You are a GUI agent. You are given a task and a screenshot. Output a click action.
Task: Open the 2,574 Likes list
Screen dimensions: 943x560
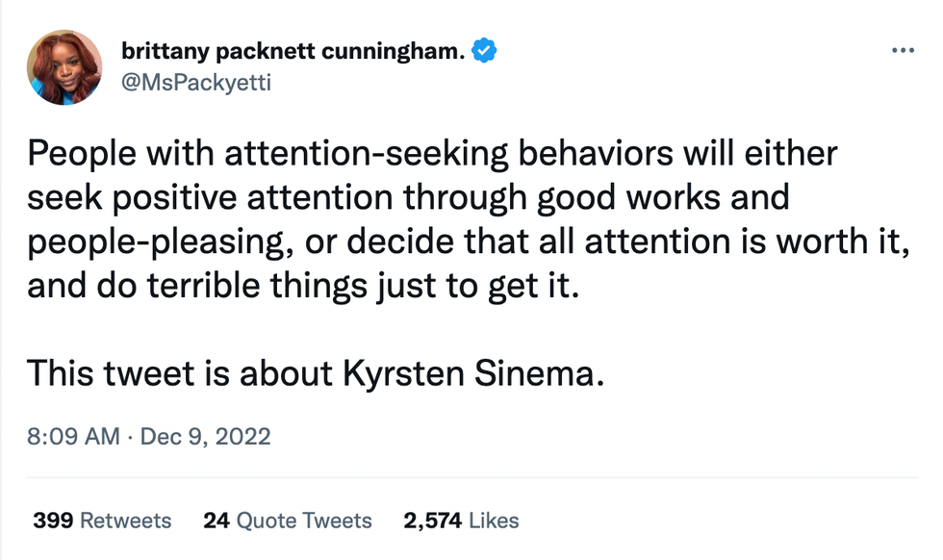(461, 521)
